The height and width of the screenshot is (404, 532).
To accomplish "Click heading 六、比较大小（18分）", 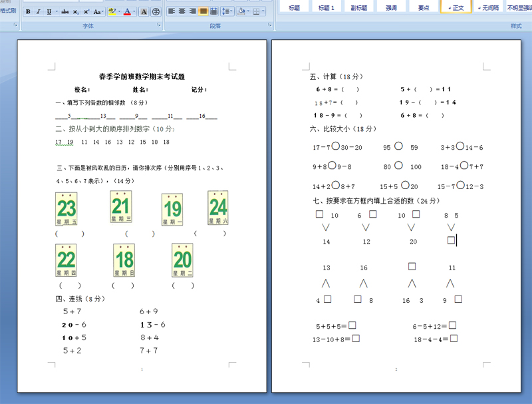I will [x=343, y=129].
